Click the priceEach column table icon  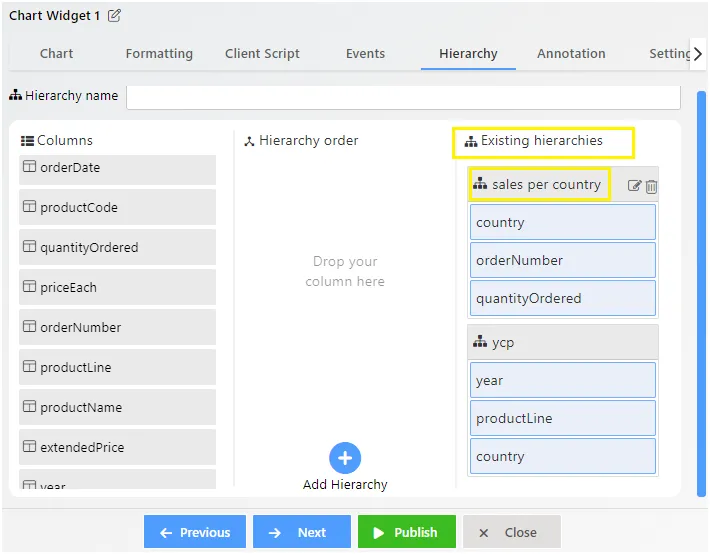coord(29,286)
